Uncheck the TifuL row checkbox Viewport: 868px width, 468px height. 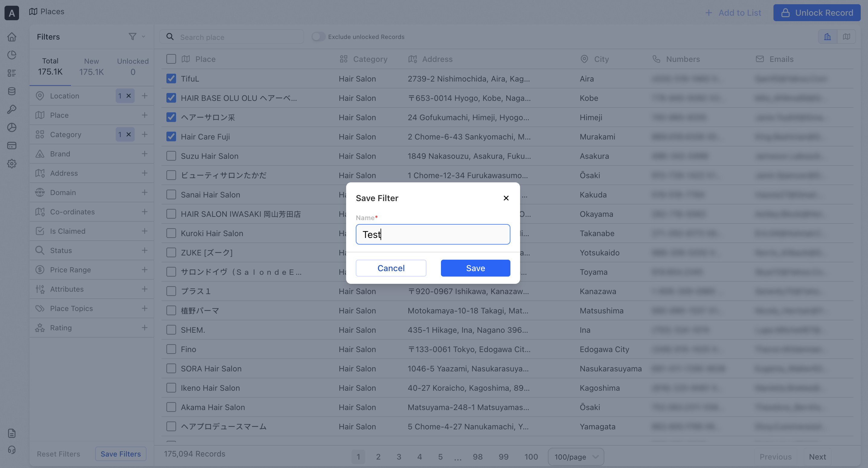point(171,79)
